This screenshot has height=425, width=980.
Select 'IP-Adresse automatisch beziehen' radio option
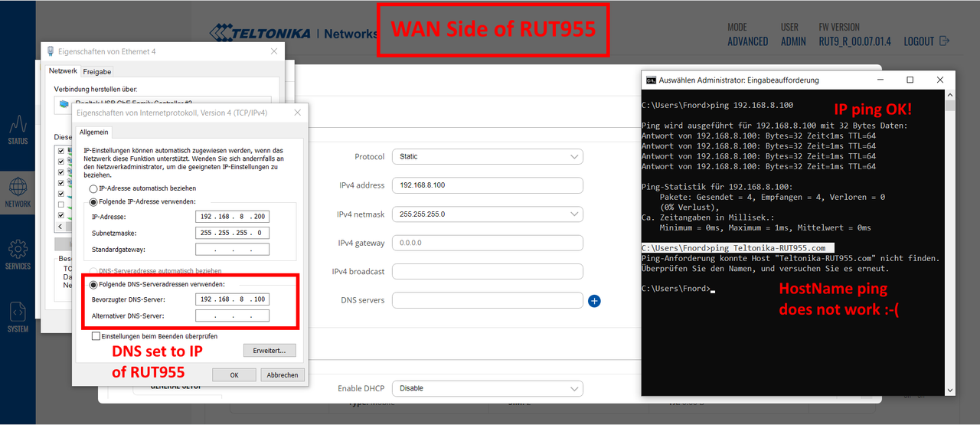(x=93, y=188)
